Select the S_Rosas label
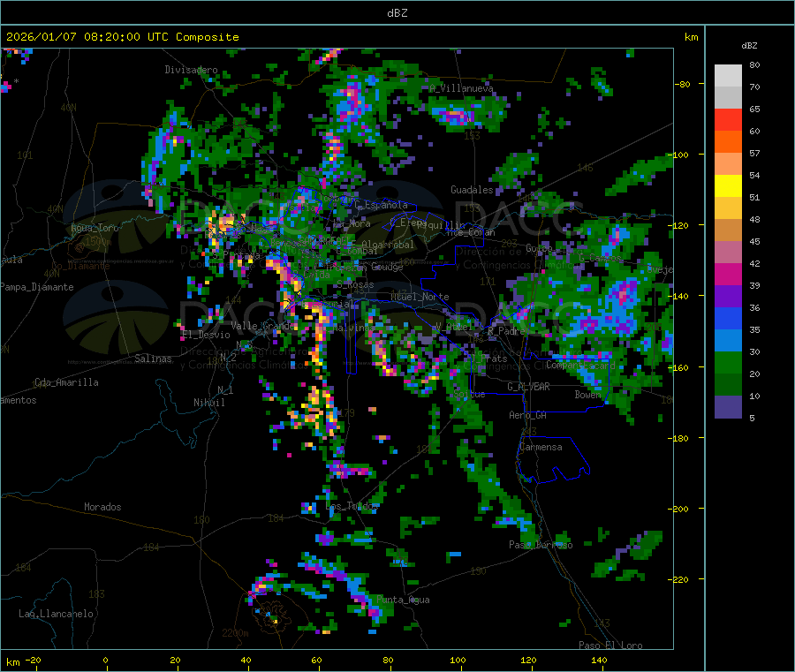This screenshot has width=795, height=672. coord(355,285)
